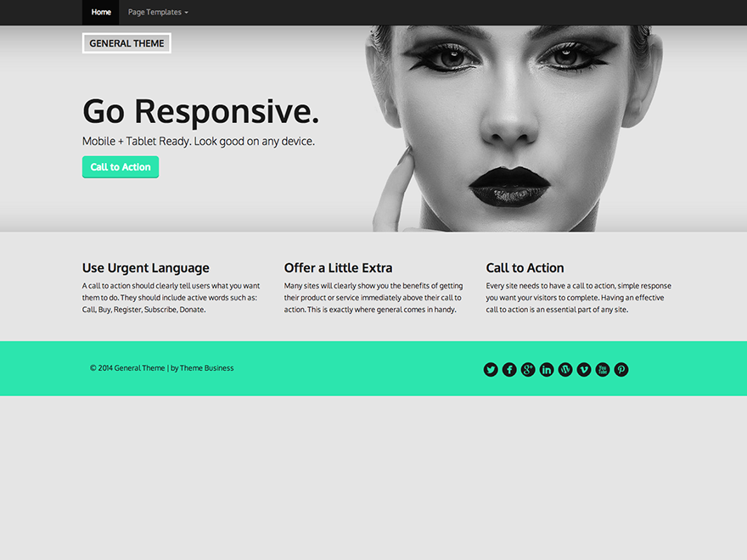Screen dimensions: 747x560
Task: Click the GENERAL THEME logo
Action: [126, 42]
